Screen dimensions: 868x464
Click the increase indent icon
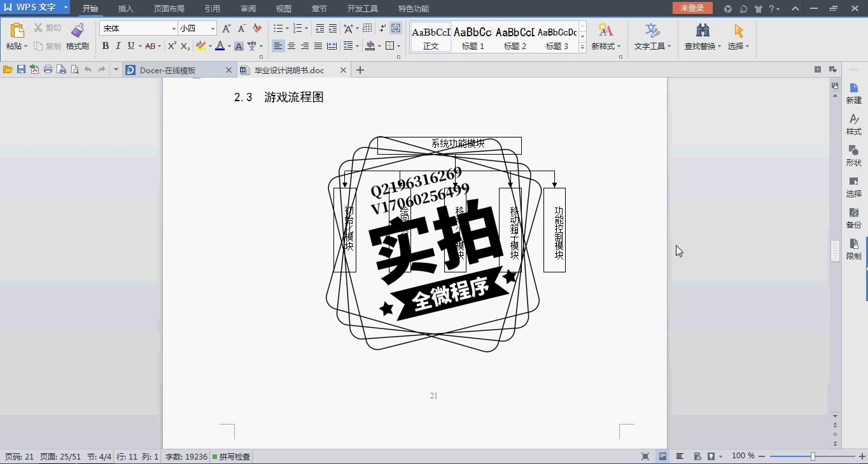[333, 29]
